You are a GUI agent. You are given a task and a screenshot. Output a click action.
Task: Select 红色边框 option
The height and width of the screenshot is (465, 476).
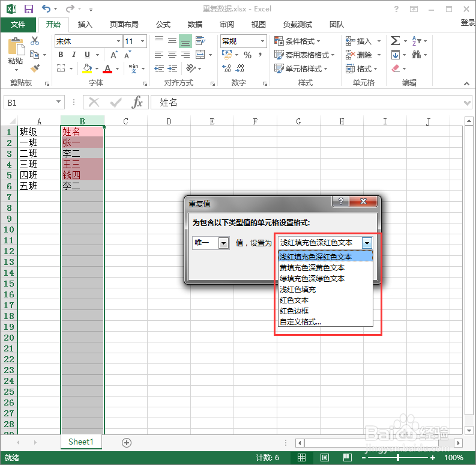point(325,311)
